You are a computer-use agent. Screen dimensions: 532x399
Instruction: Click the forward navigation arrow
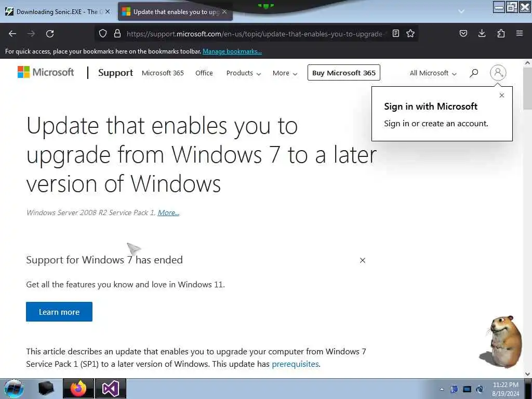pos(31,34)
